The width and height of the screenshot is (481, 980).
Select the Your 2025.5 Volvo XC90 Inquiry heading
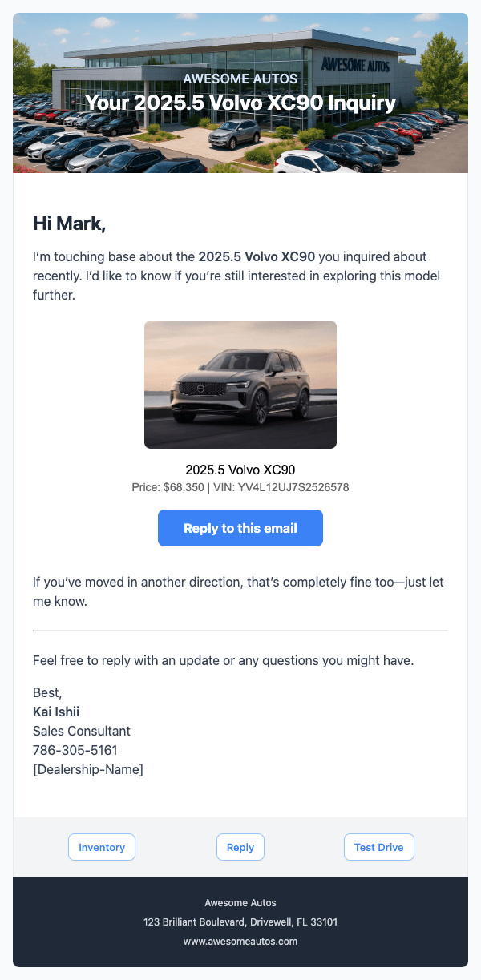[240, 103]
